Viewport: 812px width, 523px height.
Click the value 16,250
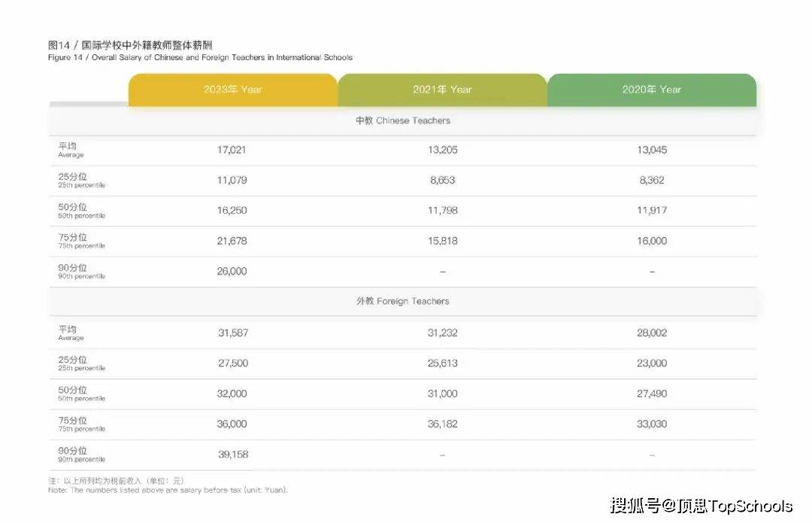(232, 211)
